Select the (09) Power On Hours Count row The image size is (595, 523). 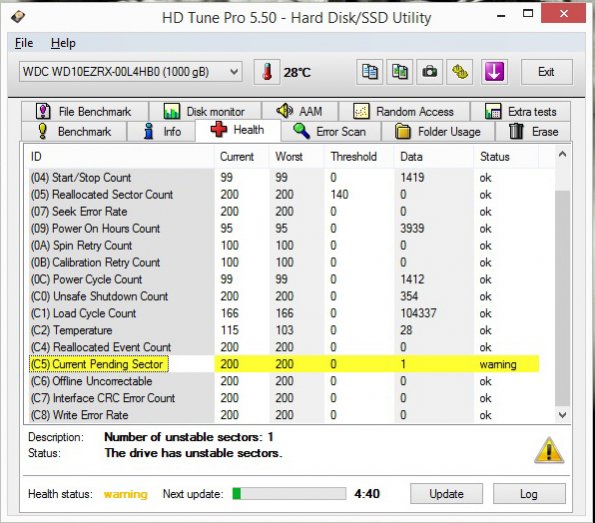284,228
